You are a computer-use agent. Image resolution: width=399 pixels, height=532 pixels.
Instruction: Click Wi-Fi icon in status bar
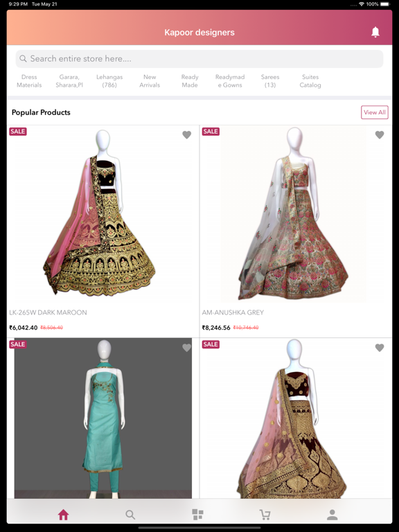(x=362, y=4)
